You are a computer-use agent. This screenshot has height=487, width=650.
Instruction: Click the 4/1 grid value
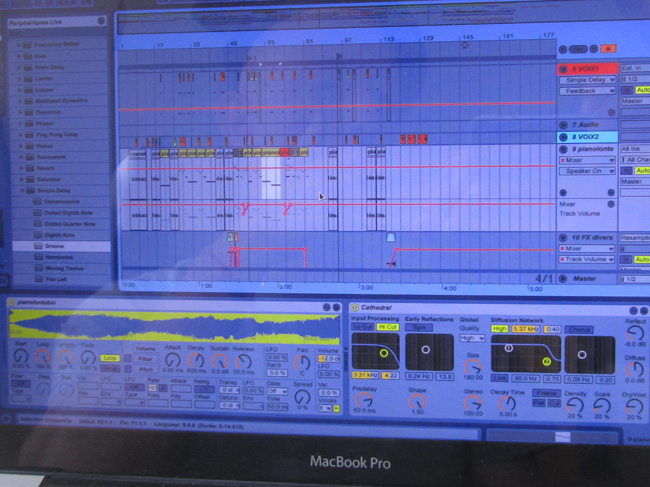pos(544,279)
